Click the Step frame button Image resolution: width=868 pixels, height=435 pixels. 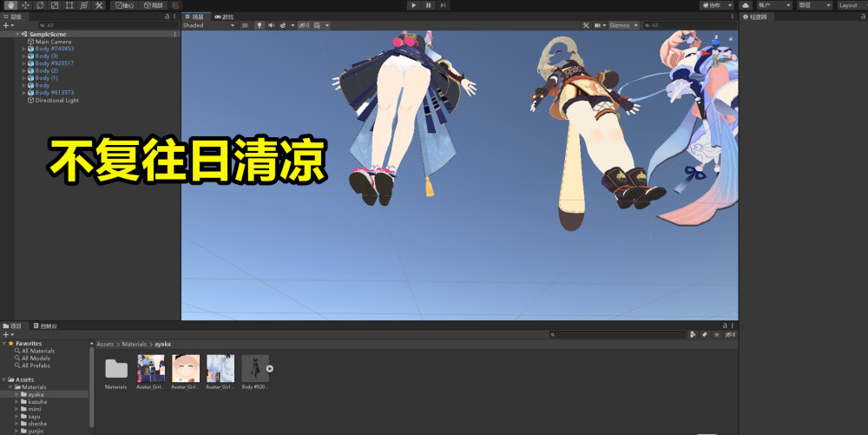click(443, 5)
